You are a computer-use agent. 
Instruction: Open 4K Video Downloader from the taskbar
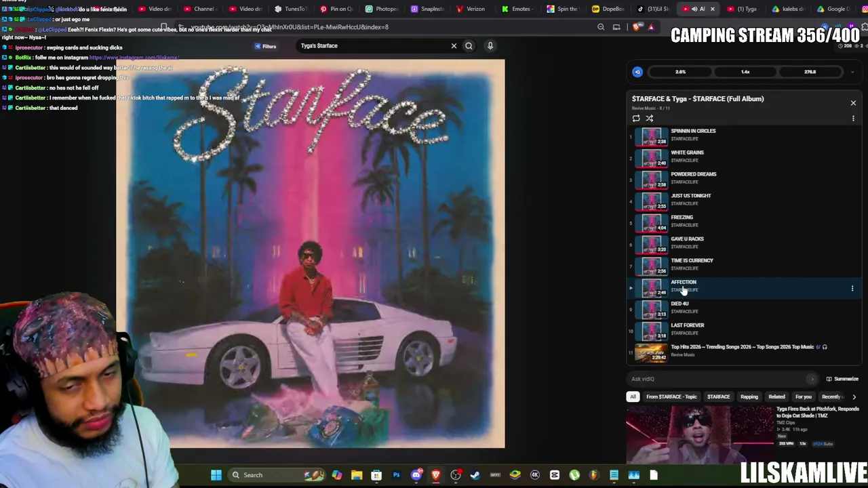[x=535, y=475]
